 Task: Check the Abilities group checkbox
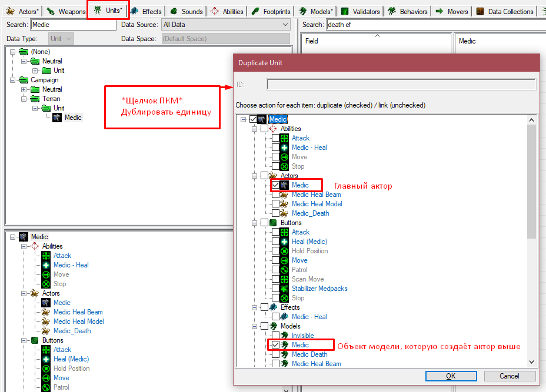click(264, 129)
